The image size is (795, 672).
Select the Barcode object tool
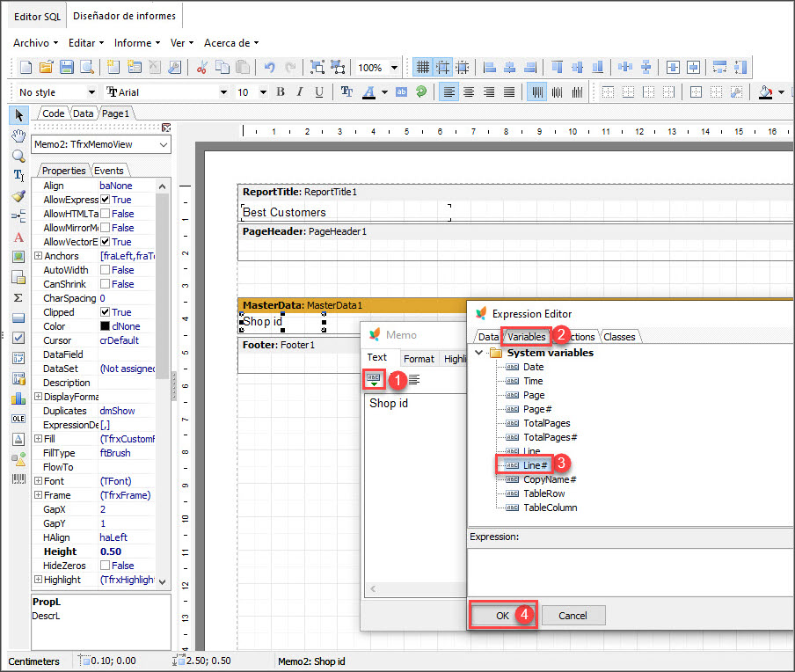pos(18,478)
